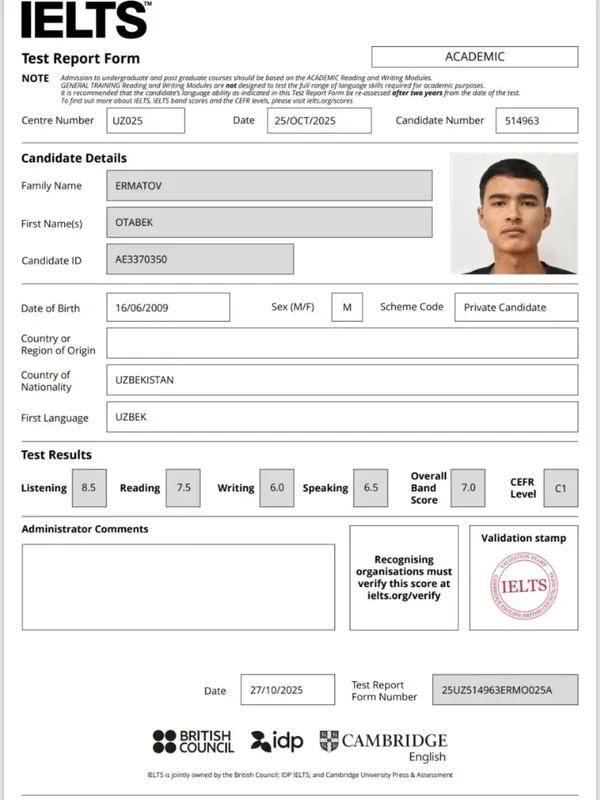This screenshot has width=600, height=800.
Task: Click the Administrator Comments heading
Action: [85, 529]
